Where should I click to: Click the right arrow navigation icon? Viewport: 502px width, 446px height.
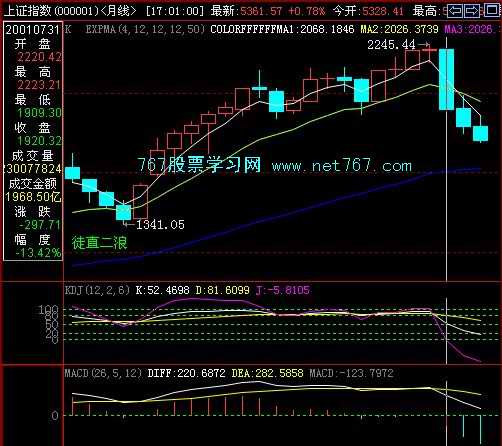tap(471, 10)
